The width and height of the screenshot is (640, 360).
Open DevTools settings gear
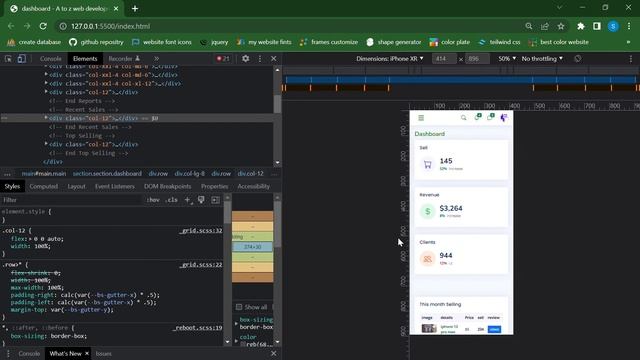245,59
